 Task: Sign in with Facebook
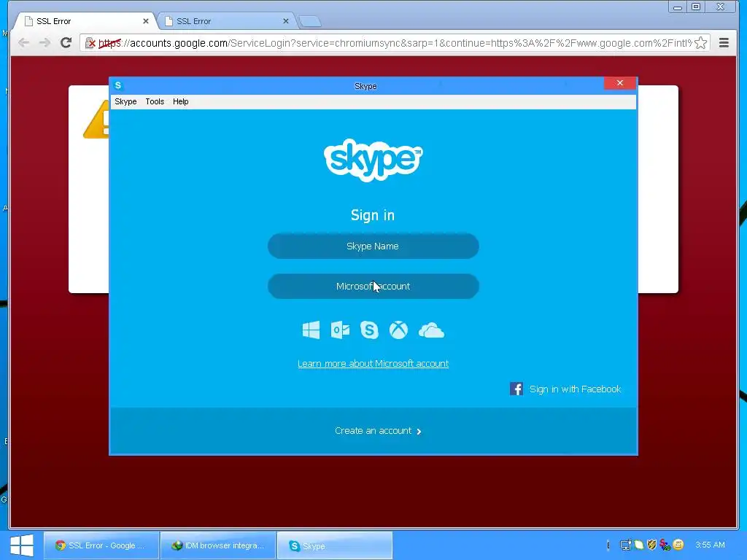(x=575, y=389)
